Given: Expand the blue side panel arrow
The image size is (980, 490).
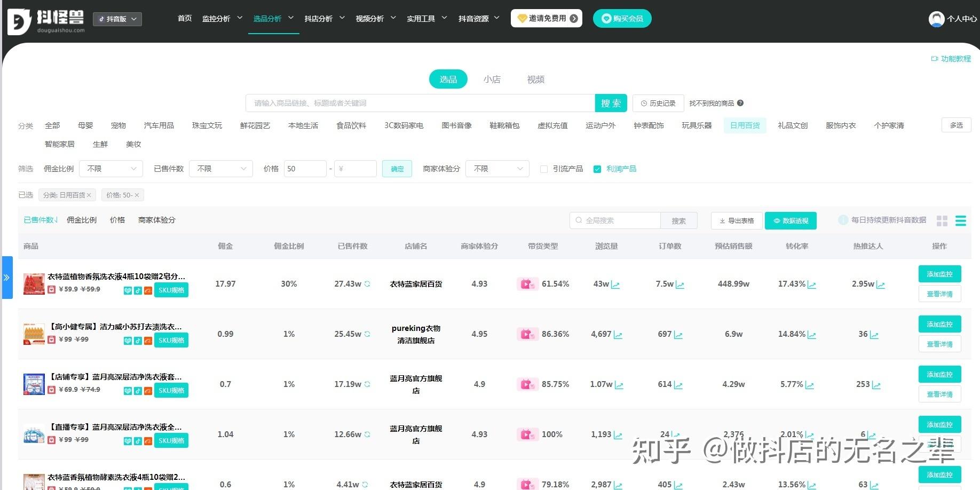Looking at the screenshot, I should [7, 278].
